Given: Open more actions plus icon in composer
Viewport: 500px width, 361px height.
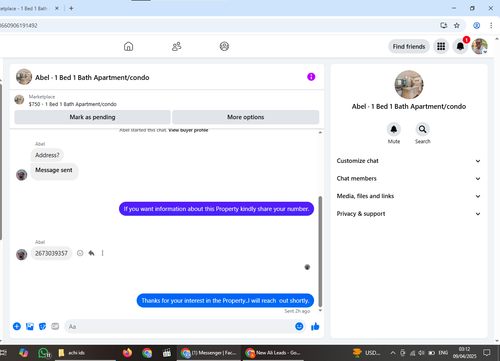Looking at the screenshot, I should pyautogui.click(x=17, y=326).
